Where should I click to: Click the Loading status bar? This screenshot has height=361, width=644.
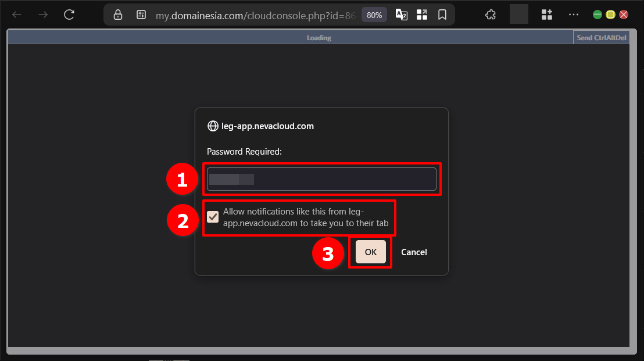click(319, 37)
